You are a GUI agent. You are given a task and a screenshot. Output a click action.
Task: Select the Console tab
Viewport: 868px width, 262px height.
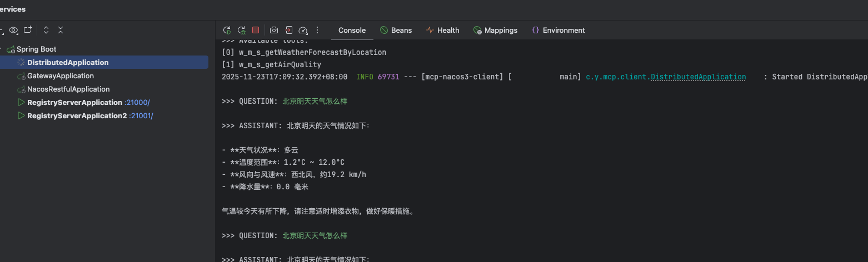[352, 31]
